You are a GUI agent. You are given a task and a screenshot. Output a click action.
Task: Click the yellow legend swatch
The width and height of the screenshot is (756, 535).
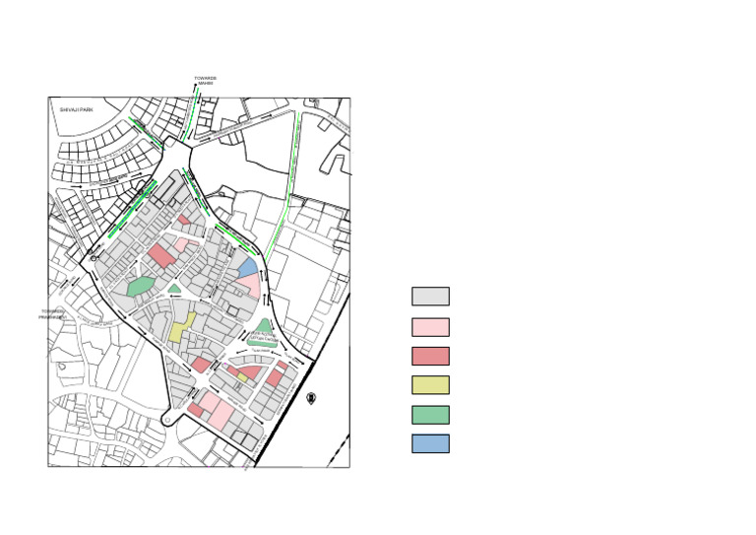[430, 385]
